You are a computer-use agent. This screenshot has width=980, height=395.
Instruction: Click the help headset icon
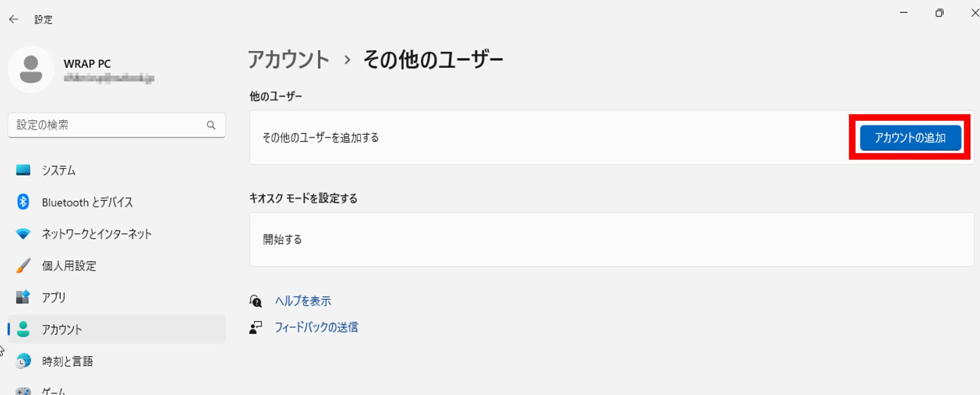click(x=256, y=301)
